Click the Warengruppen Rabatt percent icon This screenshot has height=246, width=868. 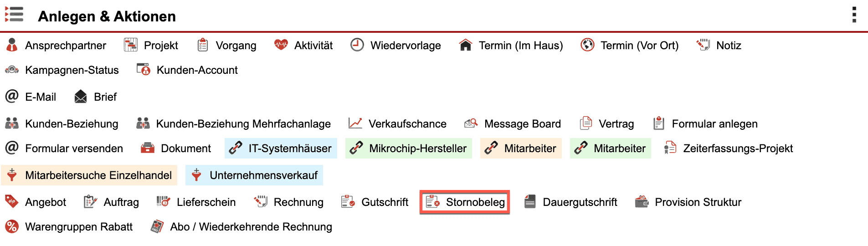[12, 226]
